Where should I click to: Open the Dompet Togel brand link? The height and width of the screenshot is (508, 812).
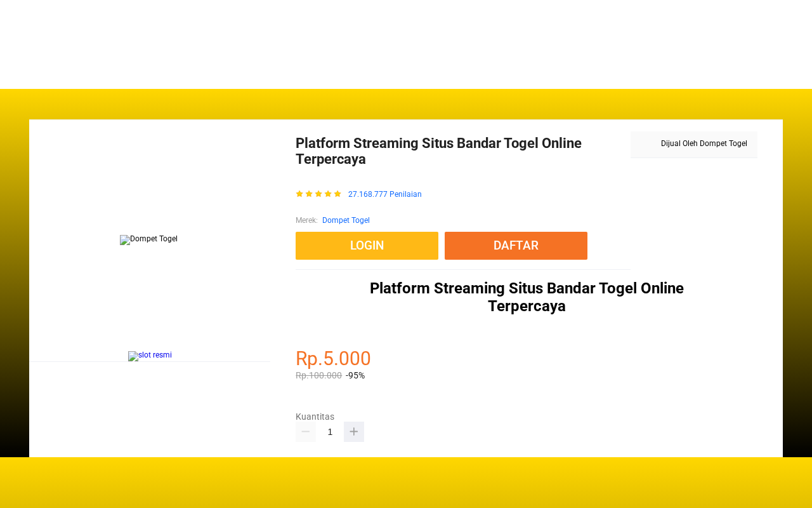coord(346,220)
